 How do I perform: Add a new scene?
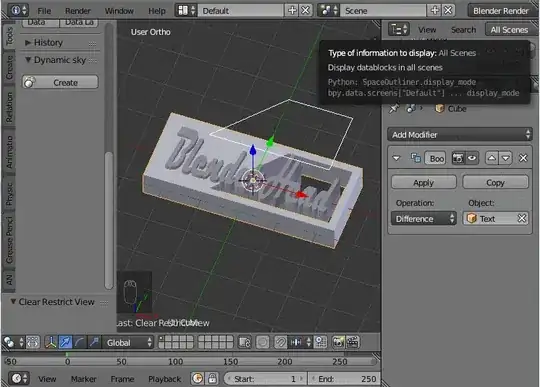435,11
